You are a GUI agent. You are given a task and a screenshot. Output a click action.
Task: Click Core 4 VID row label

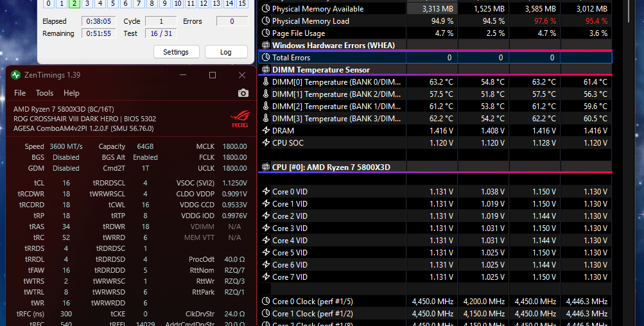pyautogui.click(x=290, y=240)
